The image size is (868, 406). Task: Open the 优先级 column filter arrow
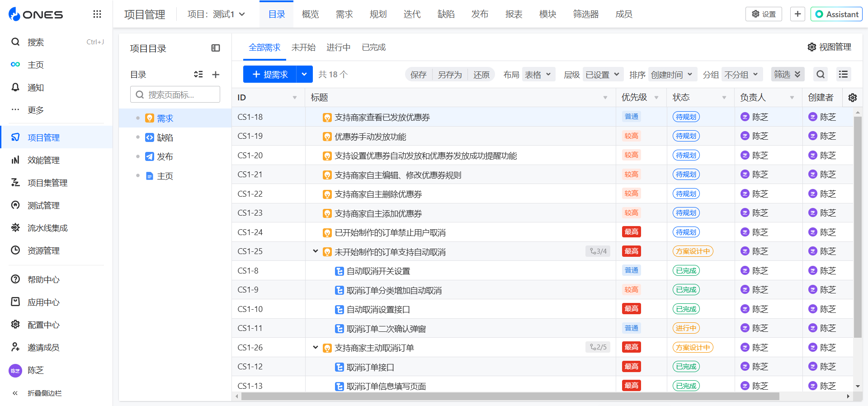[656, 98]
